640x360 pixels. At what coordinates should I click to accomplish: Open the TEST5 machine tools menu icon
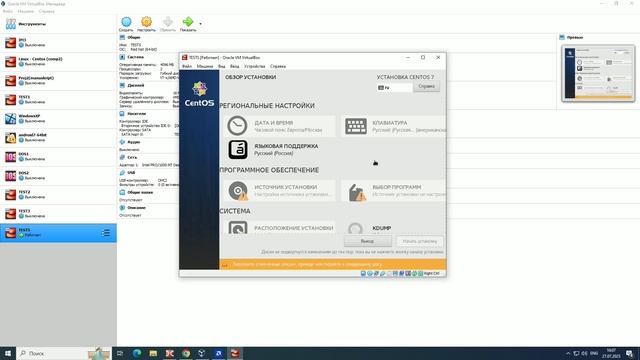[x=106, y=233]
